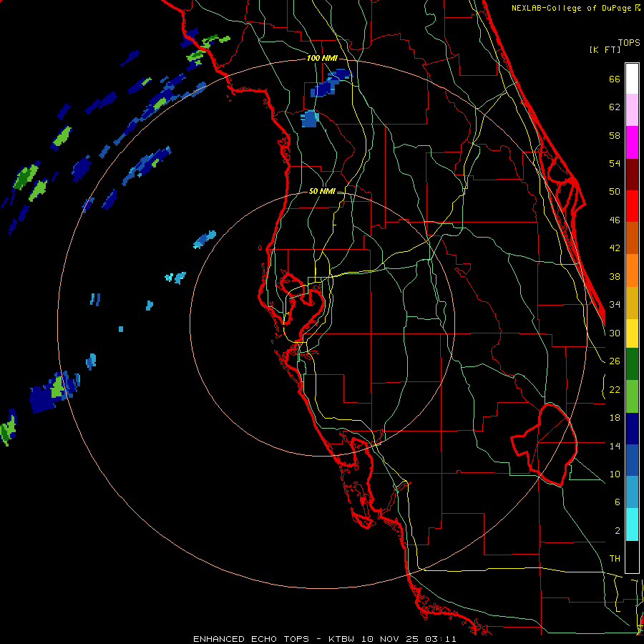This screenshot has width=644, height=644.
Task: Click the 2 legend value
Action: pos(617,531)
